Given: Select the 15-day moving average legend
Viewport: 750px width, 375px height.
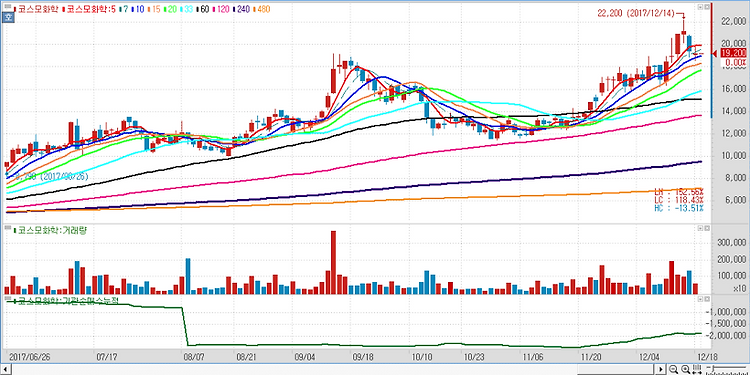Looking at the screenshot, I should [x=154, y=9].
